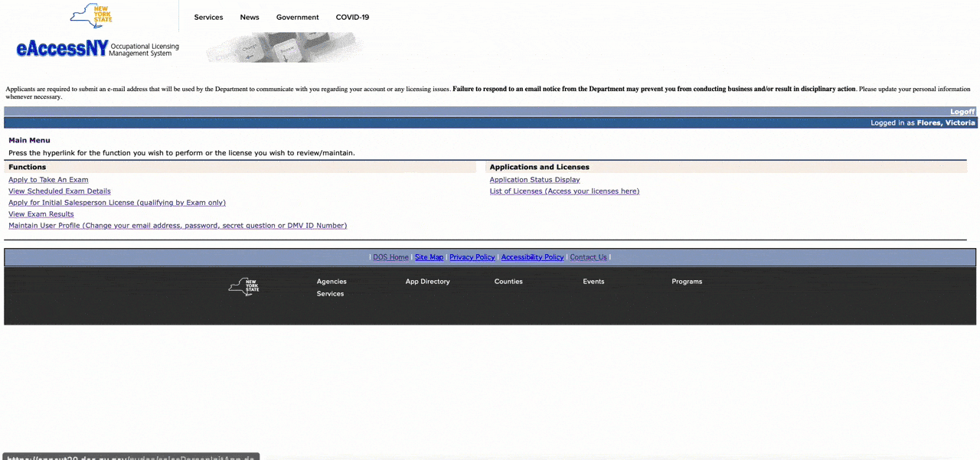Open the App Directory in footer

(427, 281)
